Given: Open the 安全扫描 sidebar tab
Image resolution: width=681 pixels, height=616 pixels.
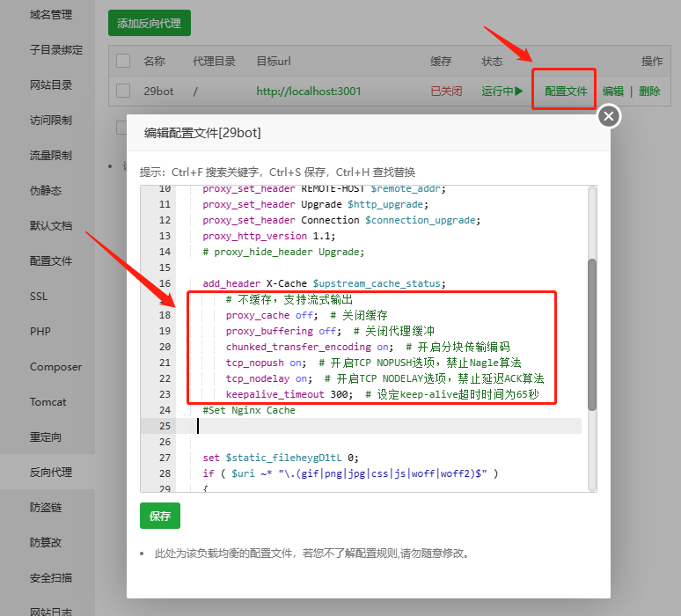Looking at the screenshot, I should 51,578.
